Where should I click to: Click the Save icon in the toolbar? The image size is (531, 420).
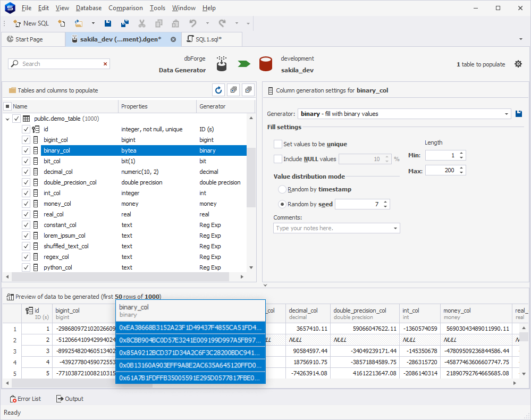[x=108, y=23]
